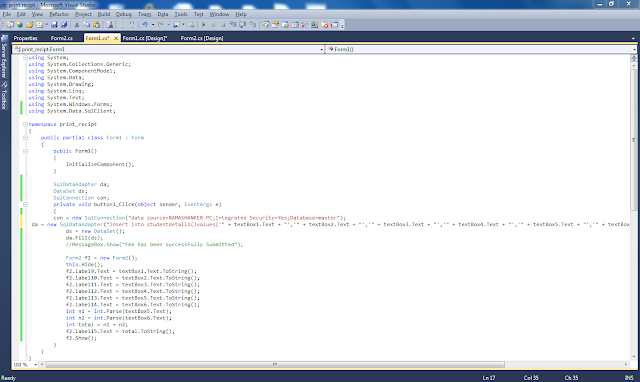The image size is (640, 382).
Task: Click the Navigate Forward icon
Action: point(191,24)
